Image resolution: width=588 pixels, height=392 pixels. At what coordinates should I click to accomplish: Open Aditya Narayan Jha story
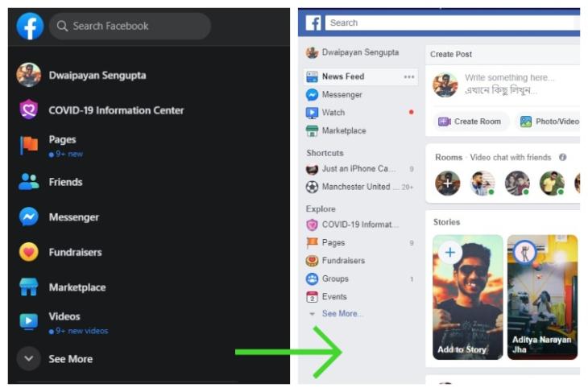click(x=542, y=297)
